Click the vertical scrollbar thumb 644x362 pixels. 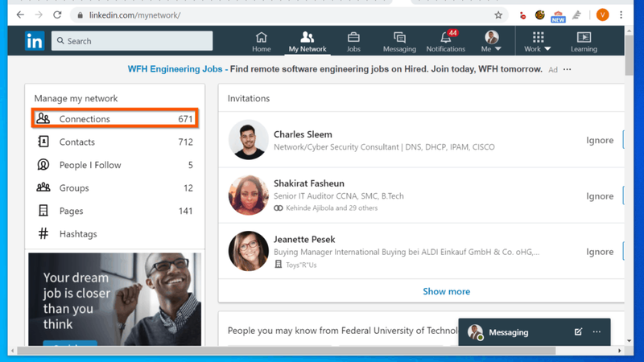(629, 55)
